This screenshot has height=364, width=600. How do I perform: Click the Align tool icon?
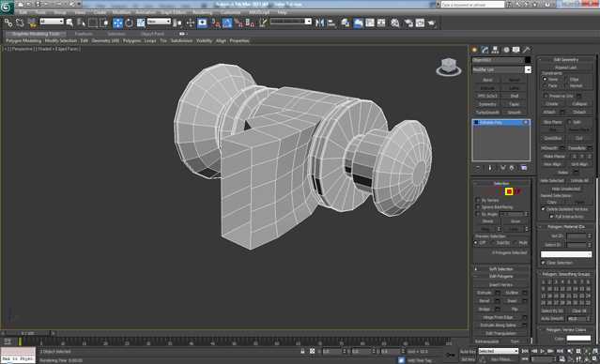[x=331, y=23]
